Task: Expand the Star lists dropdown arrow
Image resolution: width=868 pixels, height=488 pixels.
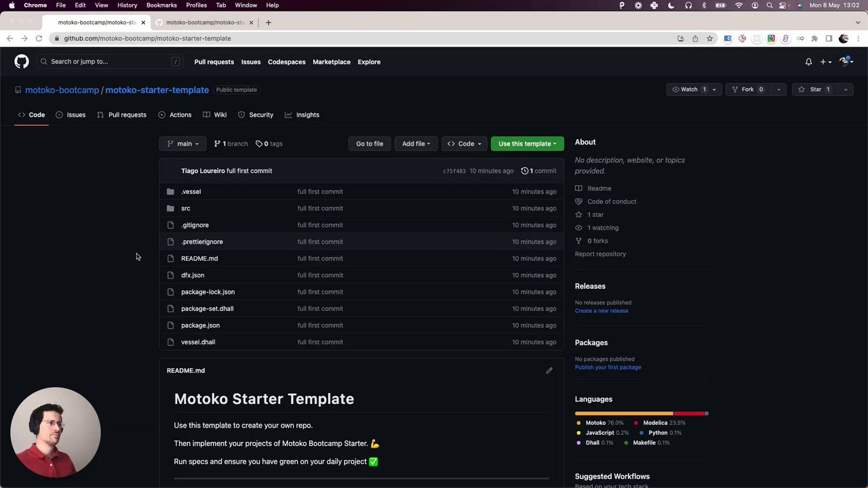Action: pos(845,89)
